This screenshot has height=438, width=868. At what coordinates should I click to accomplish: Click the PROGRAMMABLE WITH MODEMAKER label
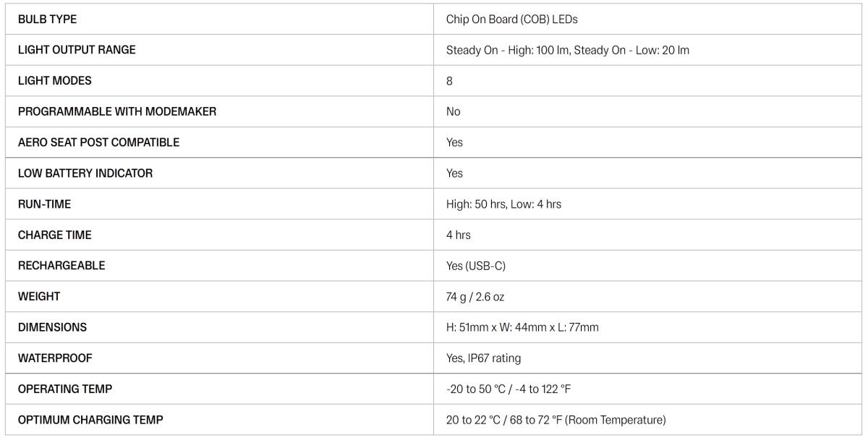click(x=117, y=111)
